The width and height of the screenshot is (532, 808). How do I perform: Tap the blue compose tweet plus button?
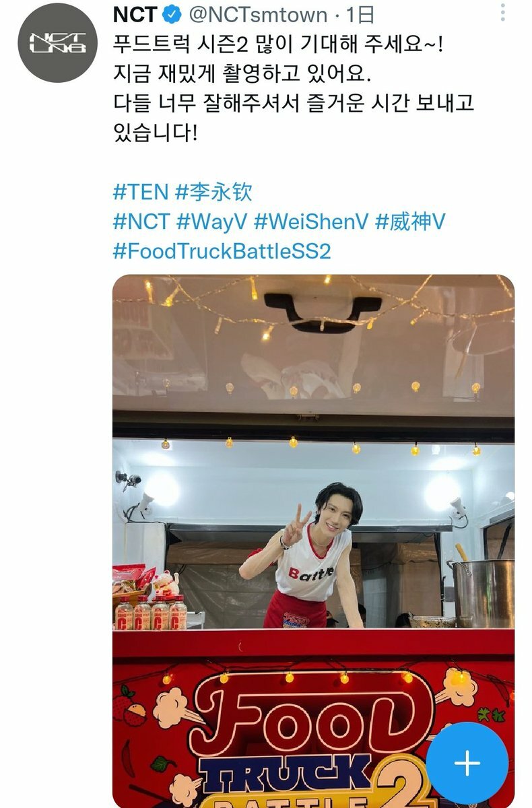(x=467, y=762)
